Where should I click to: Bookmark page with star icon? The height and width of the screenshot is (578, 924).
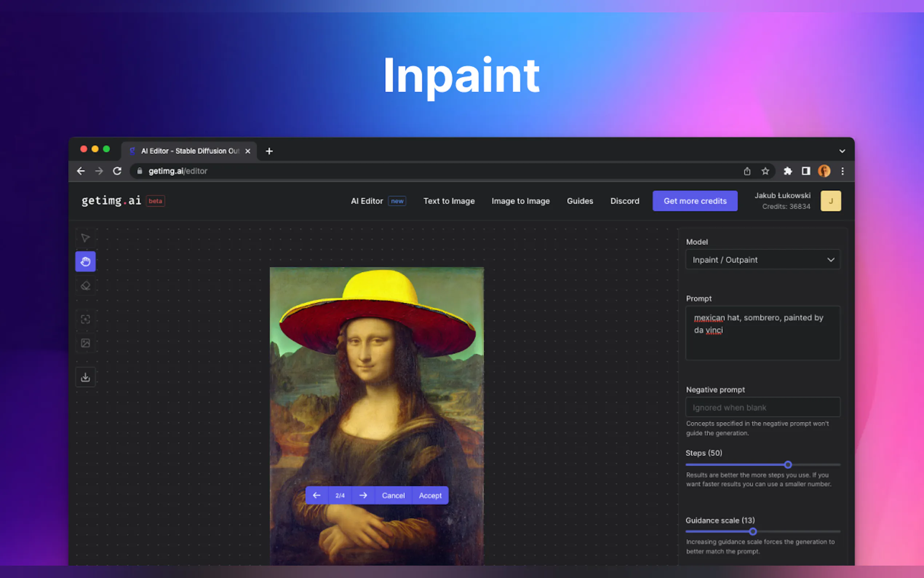[x=765, y=171]
